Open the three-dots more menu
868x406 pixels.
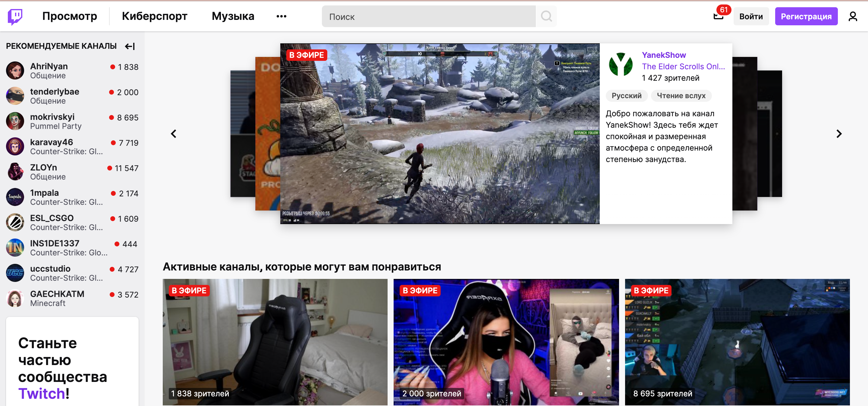pyautogui.click(x=281, y=16)
